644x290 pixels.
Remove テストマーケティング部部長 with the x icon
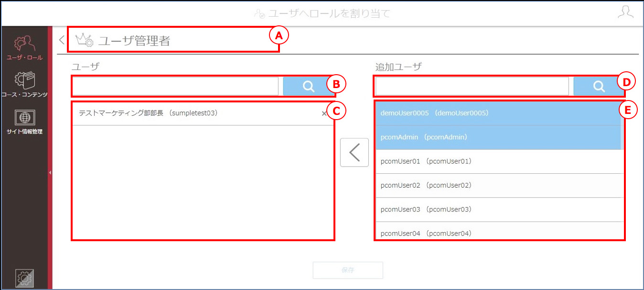point(324,113)
